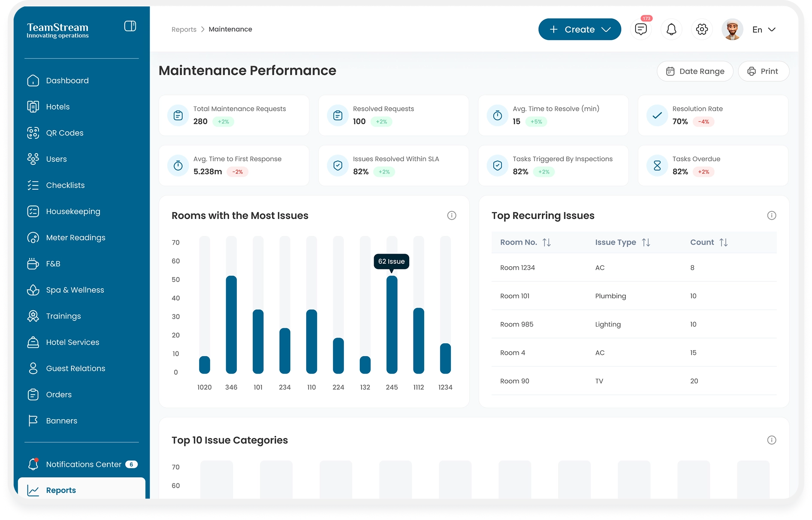Click the QR Codes sidebar icon
The image size is (812, 520).
[33, 133]
